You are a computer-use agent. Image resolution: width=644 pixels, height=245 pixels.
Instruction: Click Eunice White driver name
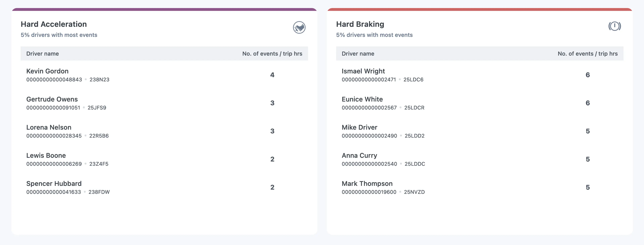[362, 99]
